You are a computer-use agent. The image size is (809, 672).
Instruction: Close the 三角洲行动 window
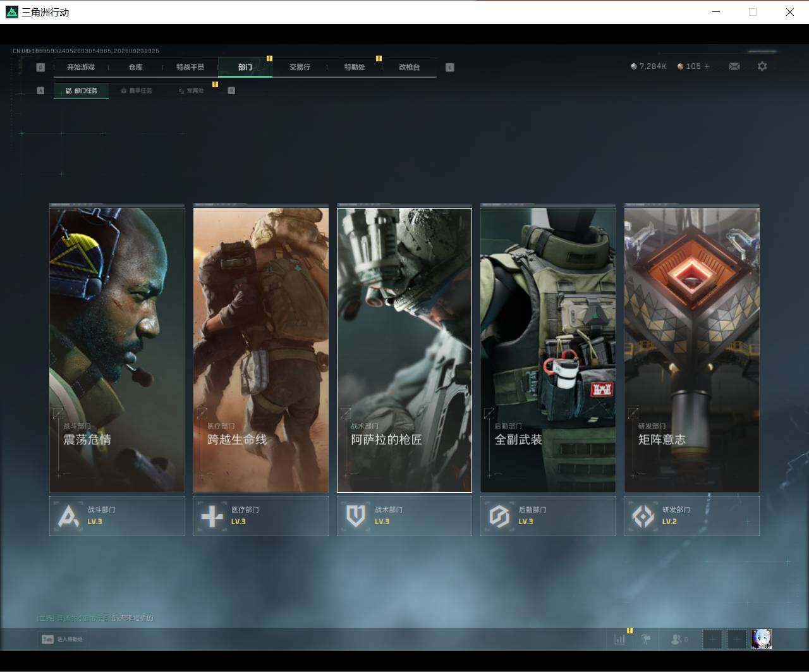pos(790,12)
